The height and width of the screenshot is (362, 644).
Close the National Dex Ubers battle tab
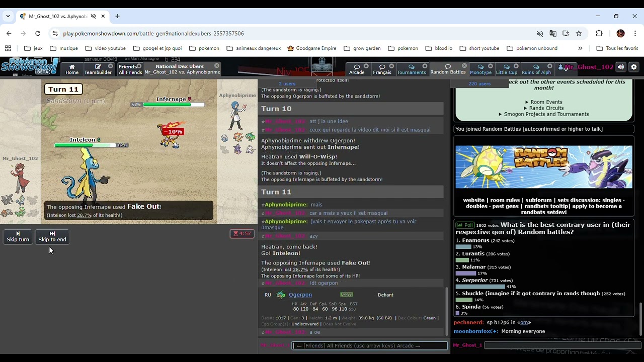(217, 66)
